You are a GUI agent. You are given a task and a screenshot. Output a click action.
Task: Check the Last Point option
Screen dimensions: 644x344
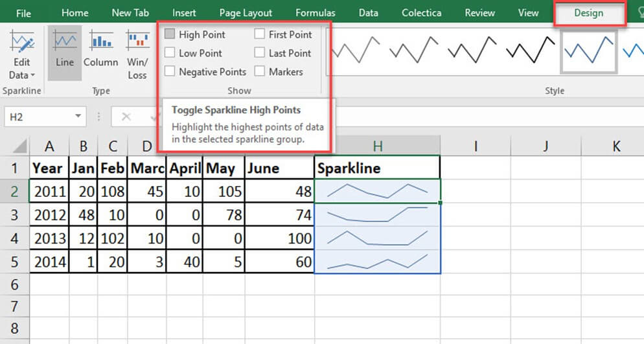tap(260, 53)
